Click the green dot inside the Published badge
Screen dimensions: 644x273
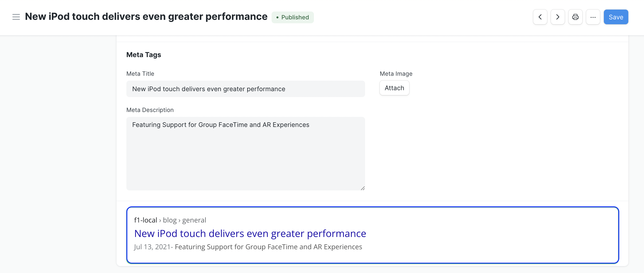click(278, 17)
